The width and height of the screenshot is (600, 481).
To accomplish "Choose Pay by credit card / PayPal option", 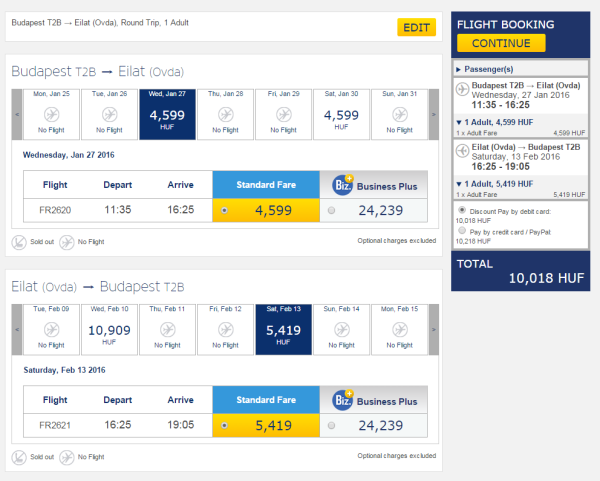I will coord(460,232).
